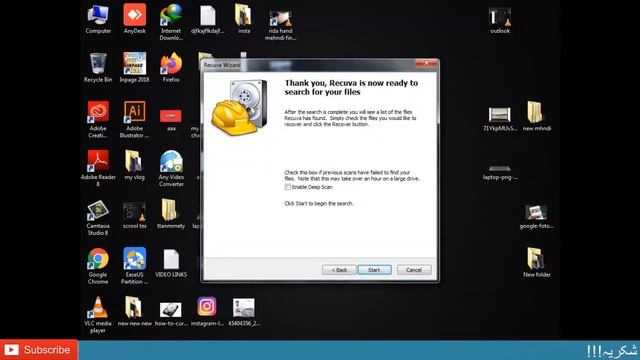This screenshot has width=640, height=360.
Task: Select the google-foto... image file
Action: [x=537, y=217]
